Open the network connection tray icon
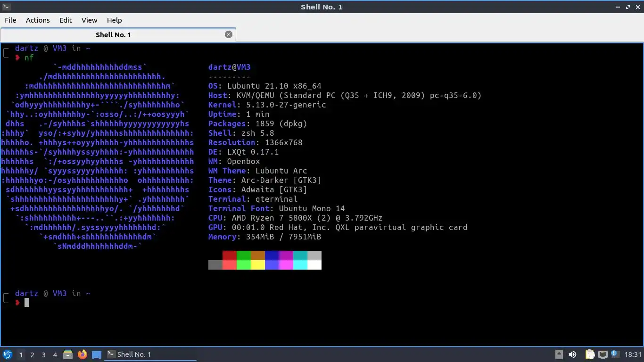 [x=603, y=354]
